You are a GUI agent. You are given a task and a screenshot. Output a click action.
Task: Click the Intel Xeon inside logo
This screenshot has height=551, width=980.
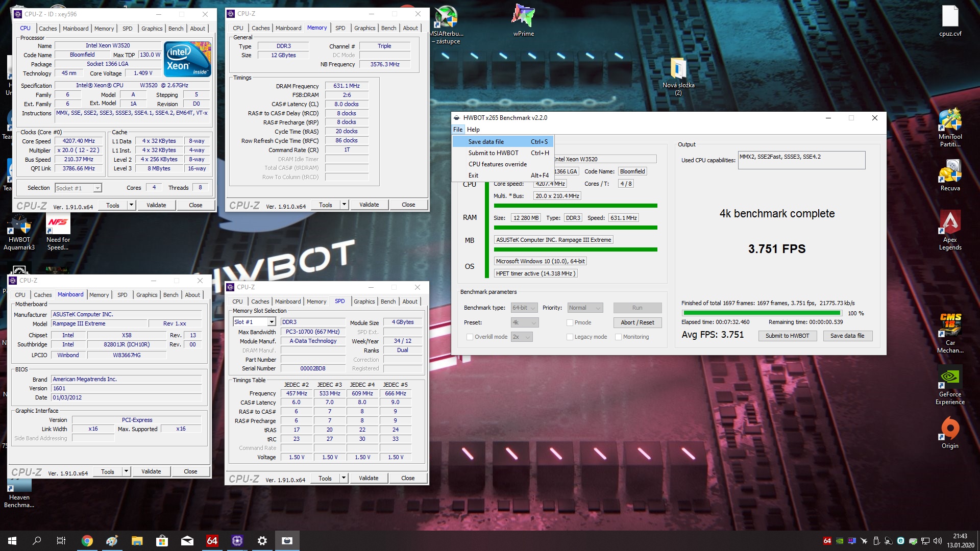click(x=187, y=59)
